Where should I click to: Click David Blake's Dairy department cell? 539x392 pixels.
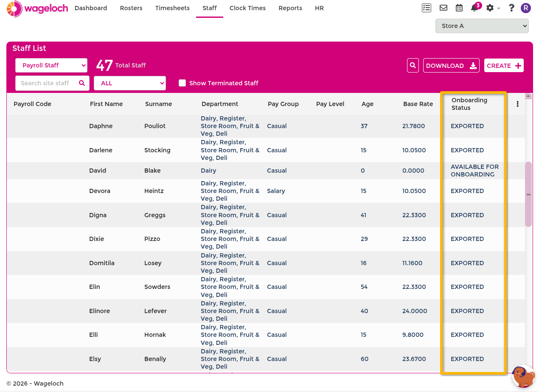tap(208, 171)
